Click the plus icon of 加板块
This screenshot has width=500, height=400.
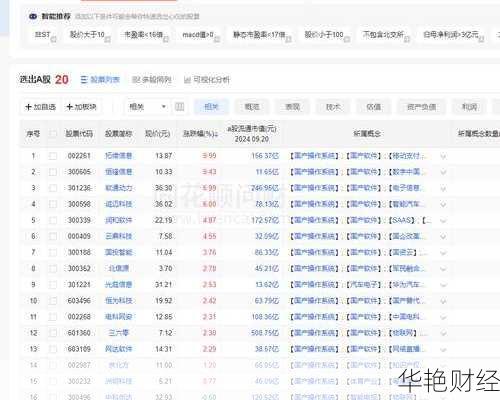coord(69,107)
